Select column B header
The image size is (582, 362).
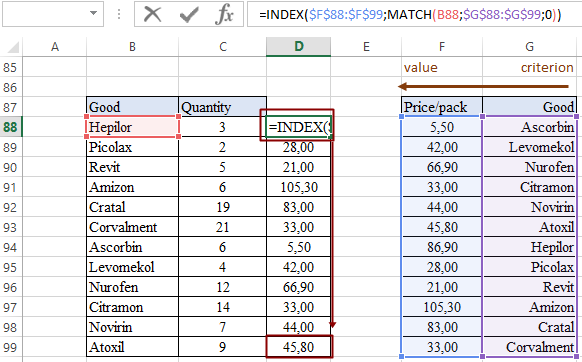(x=133, y=47)
